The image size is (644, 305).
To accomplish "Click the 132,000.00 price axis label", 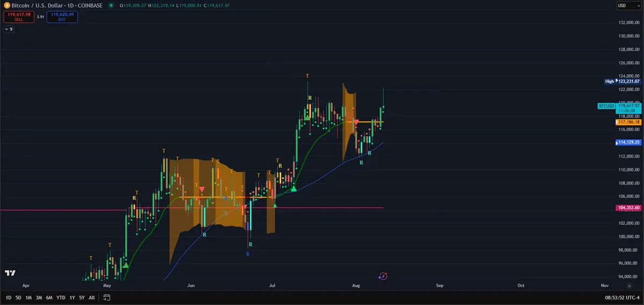I will tap(629, 23).
